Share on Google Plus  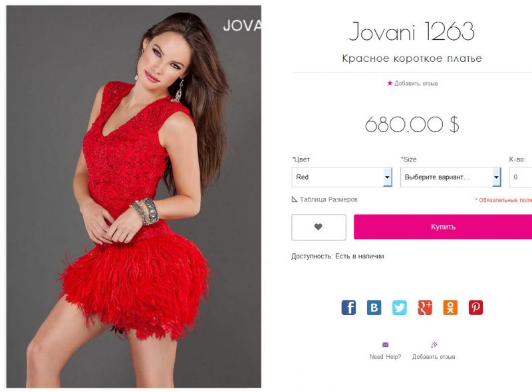(425, 308)
